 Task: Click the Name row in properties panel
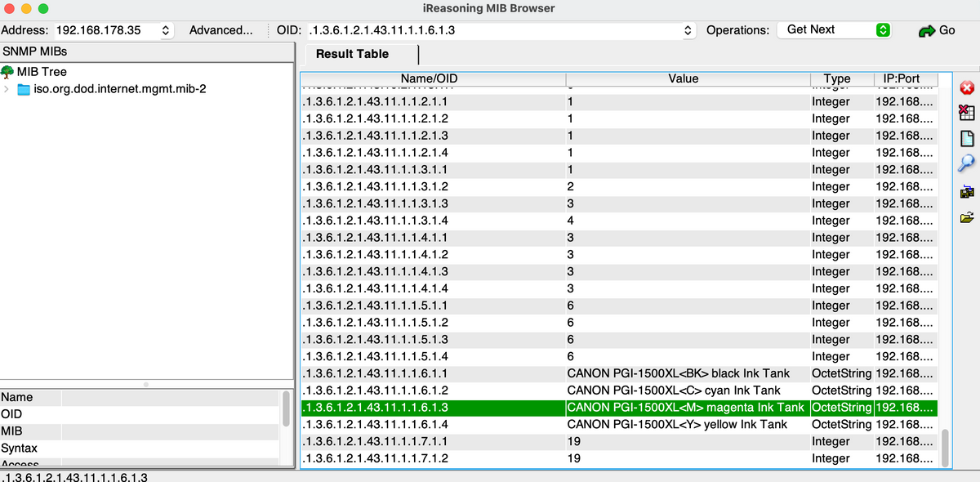pos(140,397)
